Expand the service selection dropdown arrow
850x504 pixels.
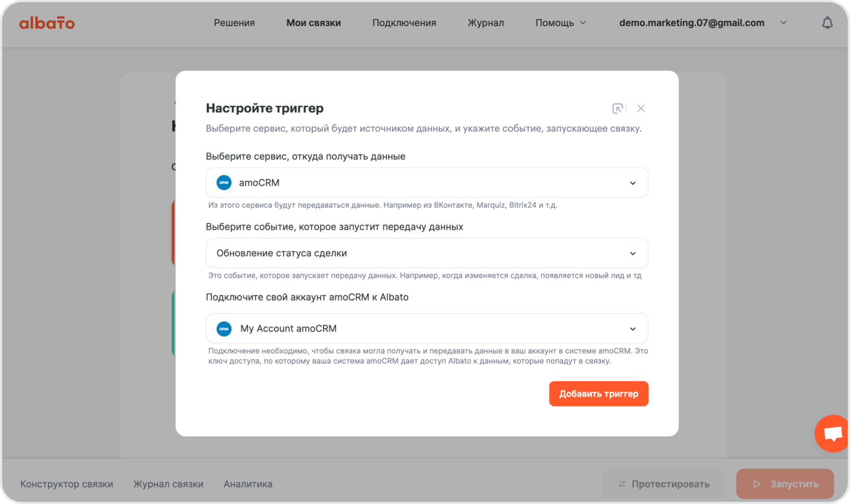[633, 183]
